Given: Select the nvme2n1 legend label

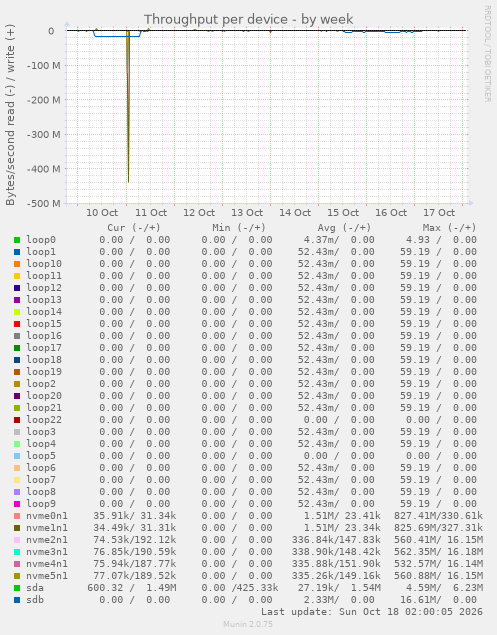Looking at the screenshot, I should (47, 540).
